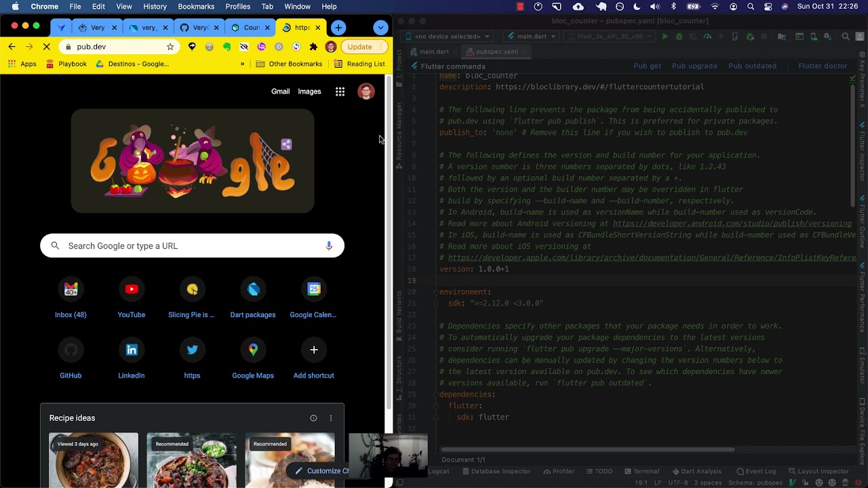This screenshot has width=868, height=488.
Task: Collapse the dependencies block in editor gutter
Action: 435,394
